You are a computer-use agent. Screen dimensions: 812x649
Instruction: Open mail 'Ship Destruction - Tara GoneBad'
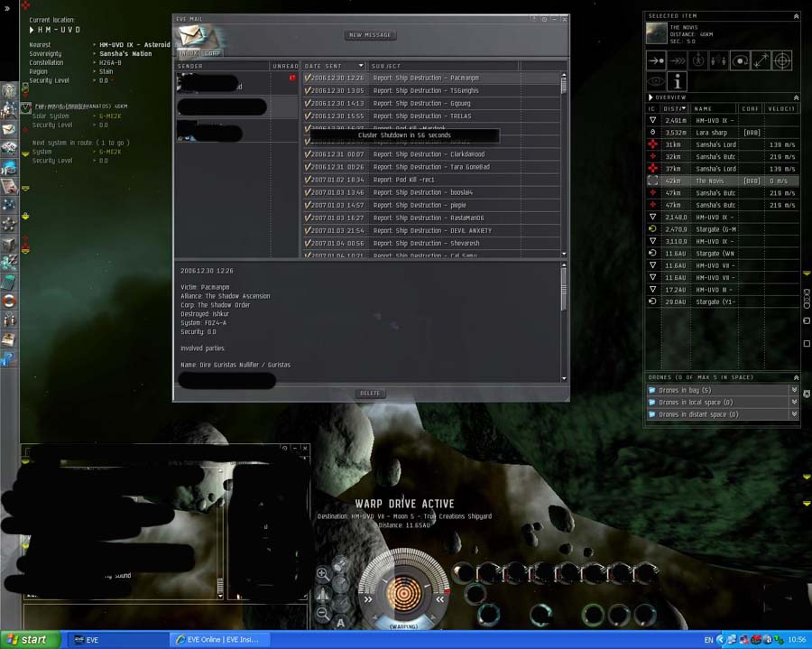coord(431,167)
